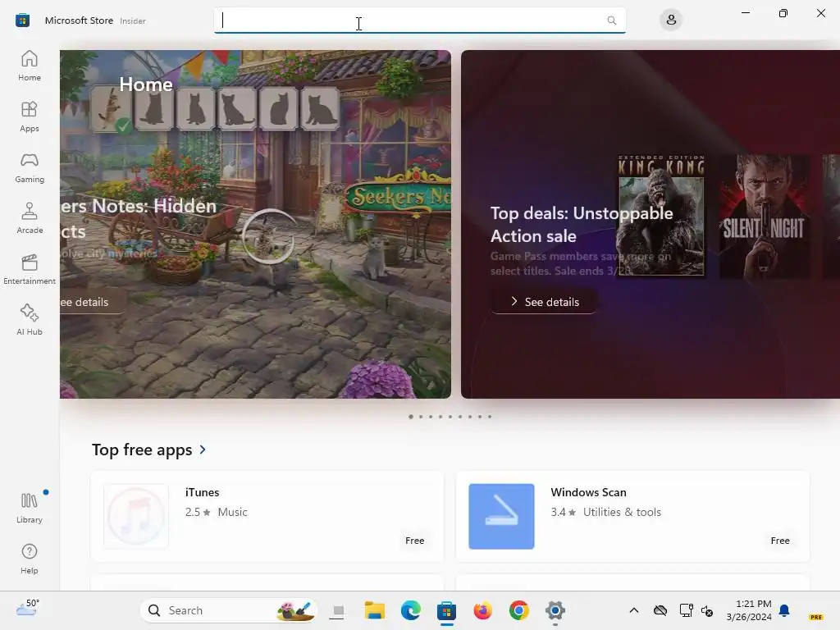
Task: Open the user account profile button
Action: (671, 21)
